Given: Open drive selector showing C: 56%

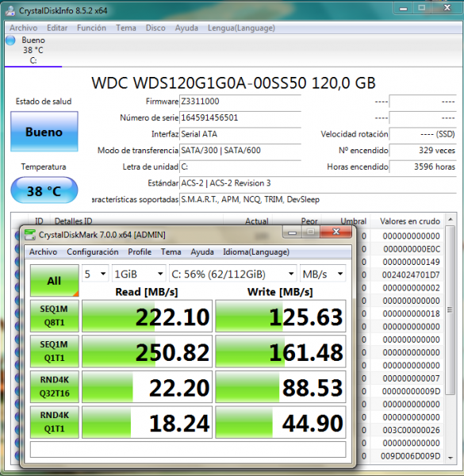Looking at the screenshot, I should point(232,274).
